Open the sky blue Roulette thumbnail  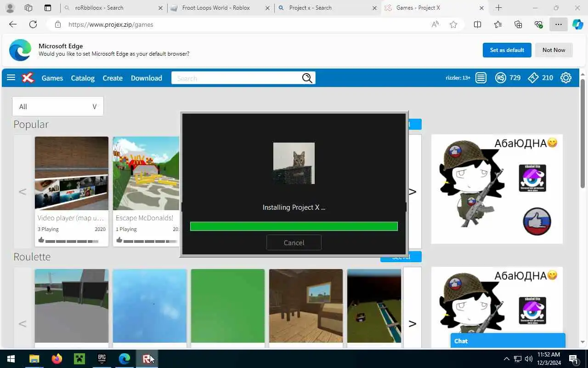(150, 306)
